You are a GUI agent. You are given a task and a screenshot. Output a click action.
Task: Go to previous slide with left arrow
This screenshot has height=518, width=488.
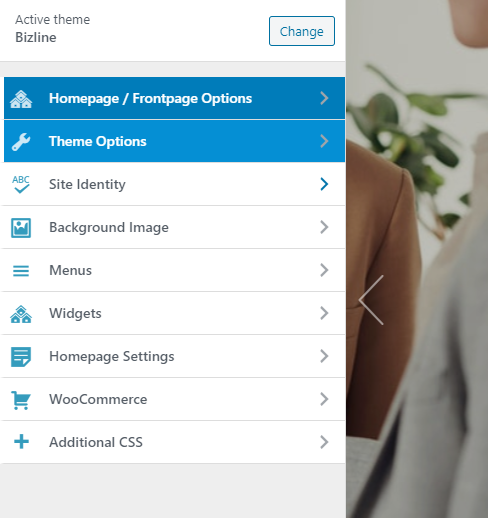[x=371, y=300]
